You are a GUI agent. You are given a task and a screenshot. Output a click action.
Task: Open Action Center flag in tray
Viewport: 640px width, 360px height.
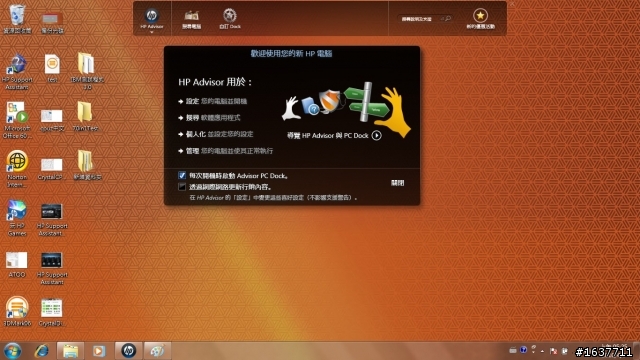click(553, 351)
